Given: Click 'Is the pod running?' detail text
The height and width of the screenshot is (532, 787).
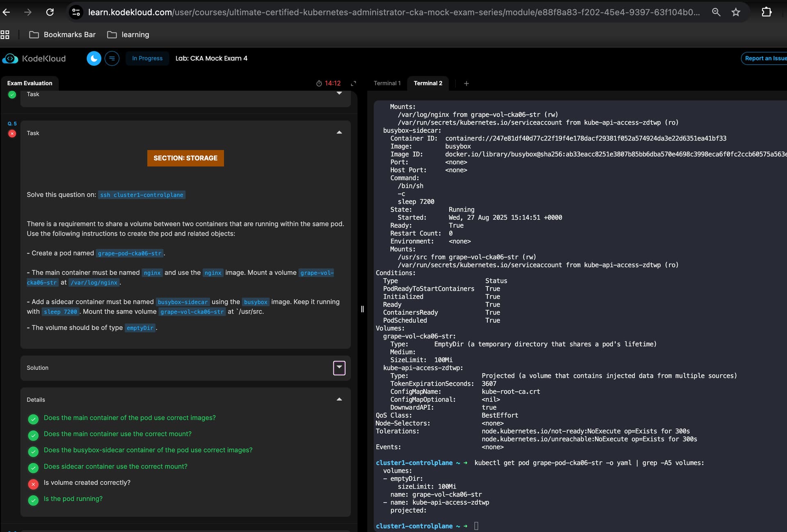Looking at the screenshot, I should coord(73,499).
